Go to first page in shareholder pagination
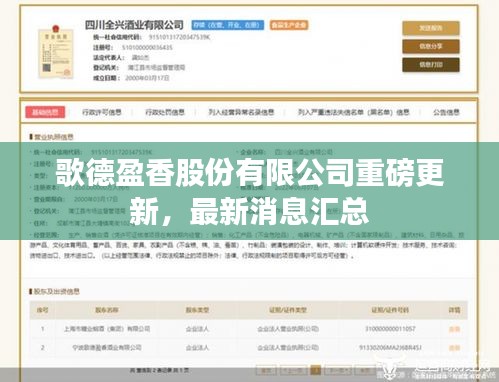The height and width of the screenshot is (382, 499). (x=266, y=370)
